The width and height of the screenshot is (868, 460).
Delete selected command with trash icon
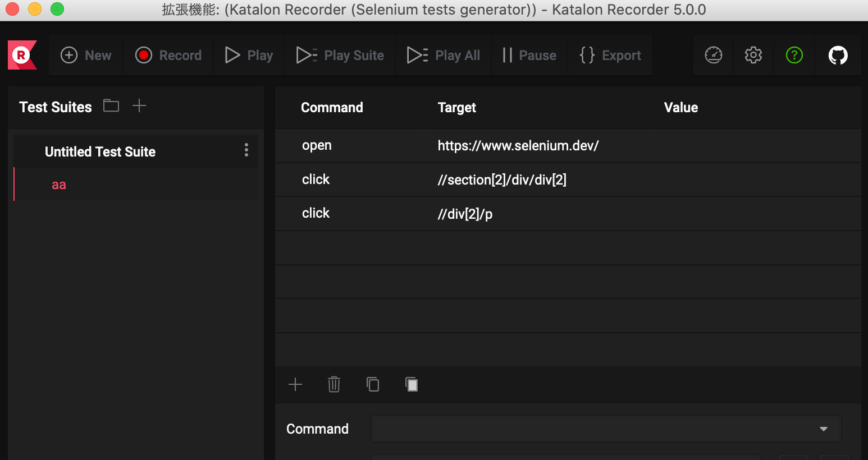334,384
